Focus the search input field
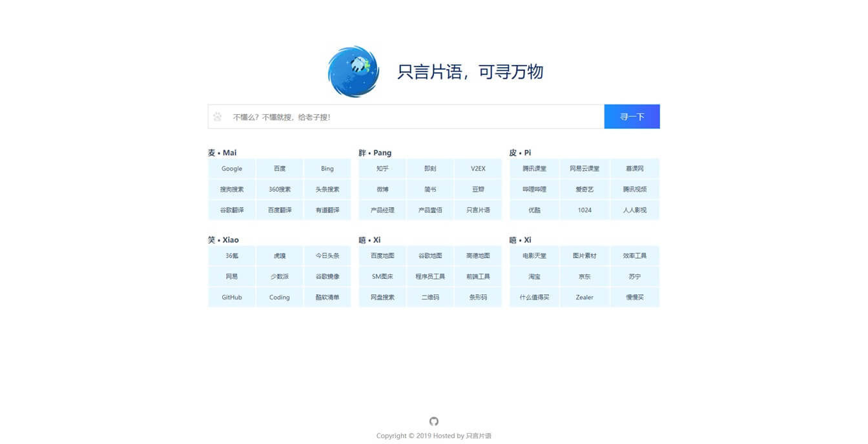868x444 pixels. tap(406, 117)
